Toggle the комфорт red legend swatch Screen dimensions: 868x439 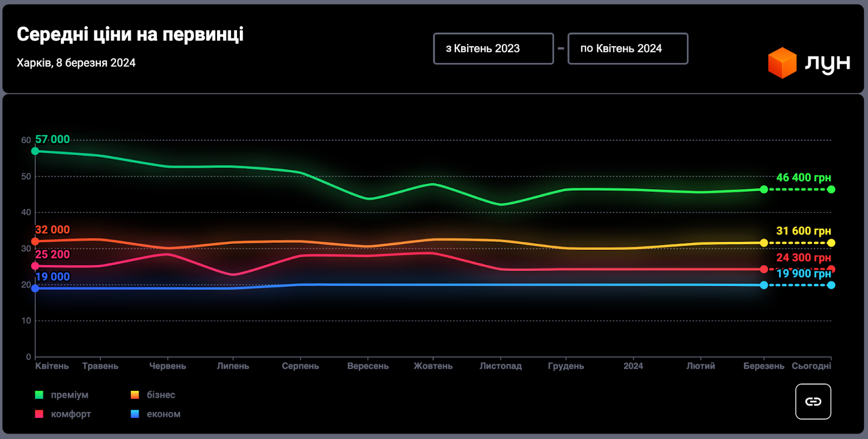click(39, 414)
